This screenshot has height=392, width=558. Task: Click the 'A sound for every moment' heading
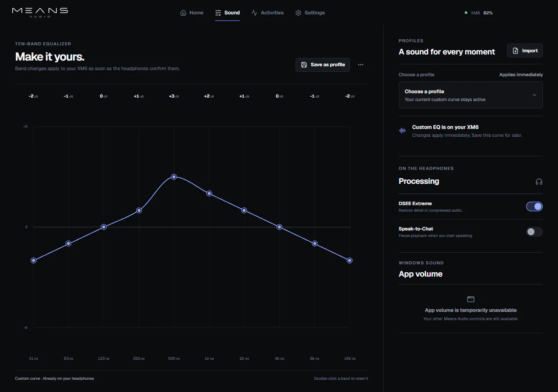tap(447, 52)
